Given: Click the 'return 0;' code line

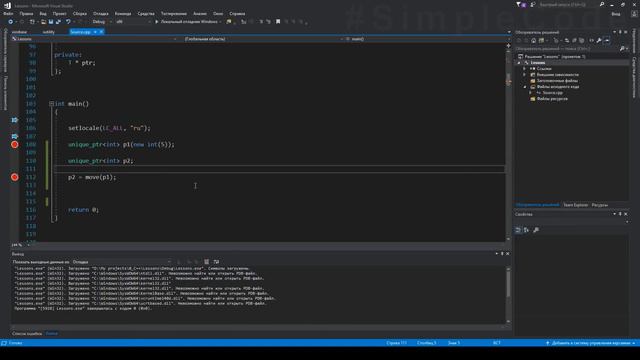Looking at the screenshot, I should tap(83, 210).
